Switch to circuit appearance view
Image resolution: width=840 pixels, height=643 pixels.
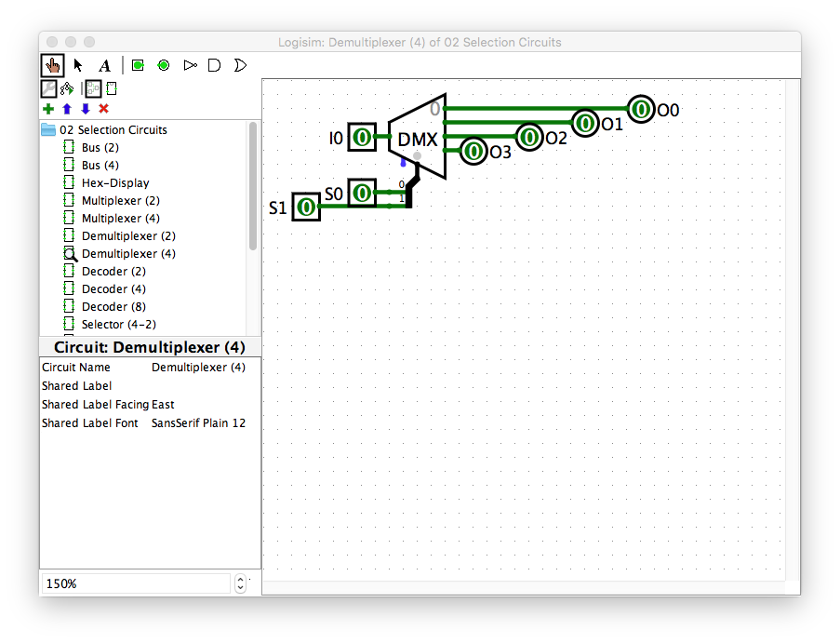tap(112, 88)
